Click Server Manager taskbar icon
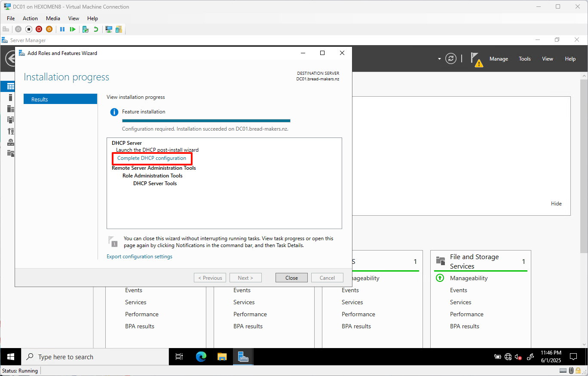 tap(243, 357)
